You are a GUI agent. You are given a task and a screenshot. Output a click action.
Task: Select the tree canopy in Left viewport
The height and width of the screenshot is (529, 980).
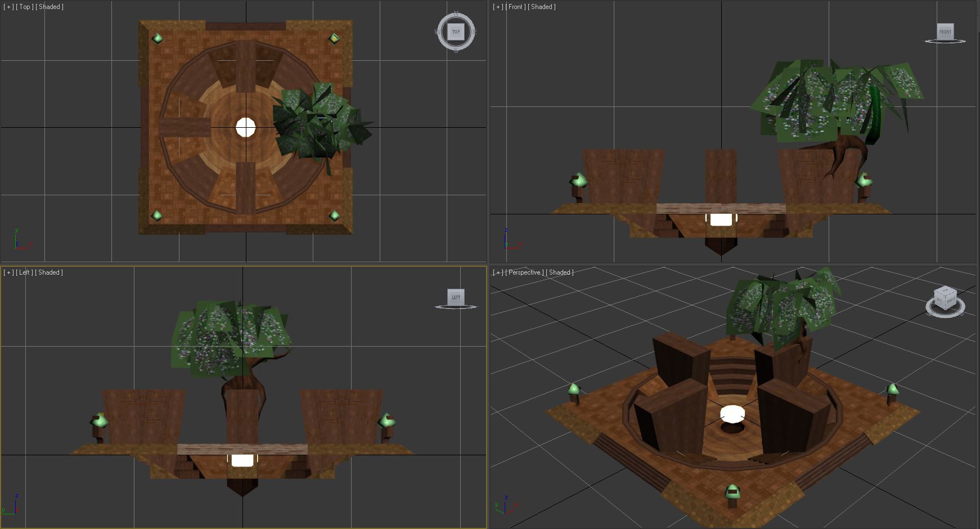231,338
